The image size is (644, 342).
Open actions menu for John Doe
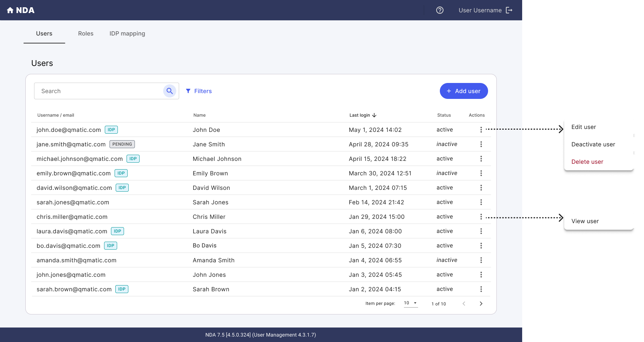coord(481,130)
